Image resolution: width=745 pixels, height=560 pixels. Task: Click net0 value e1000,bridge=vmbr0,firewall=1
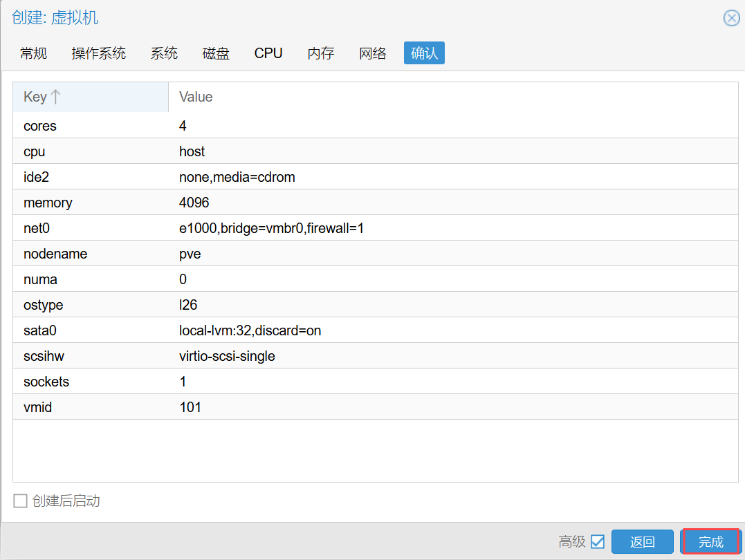point(271,228)
